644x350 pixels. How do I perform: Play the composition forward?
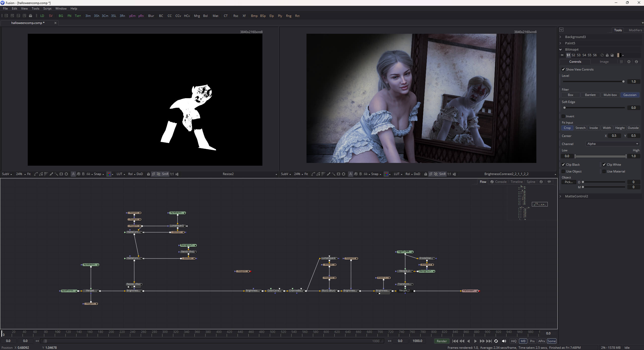475,341
